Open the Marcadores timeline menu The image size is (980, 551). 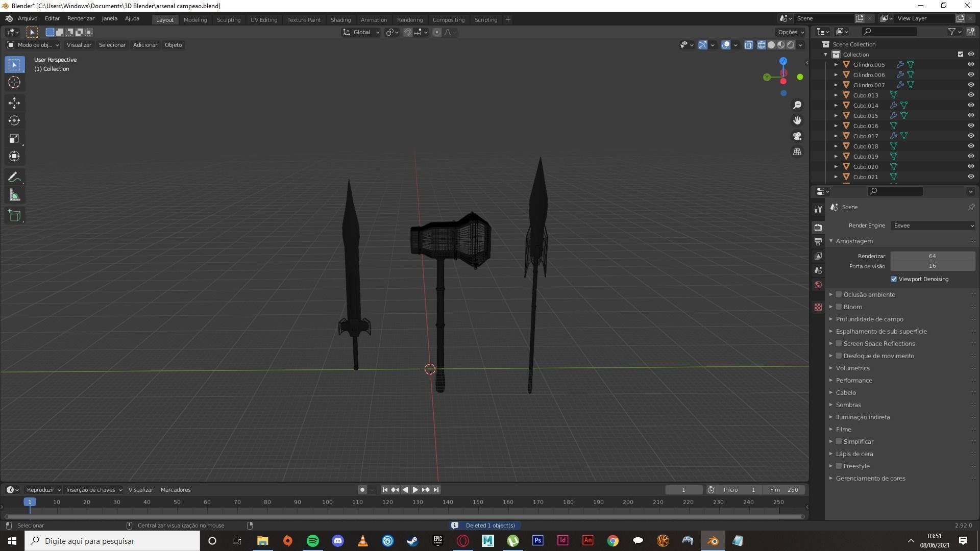click(176, 490)
